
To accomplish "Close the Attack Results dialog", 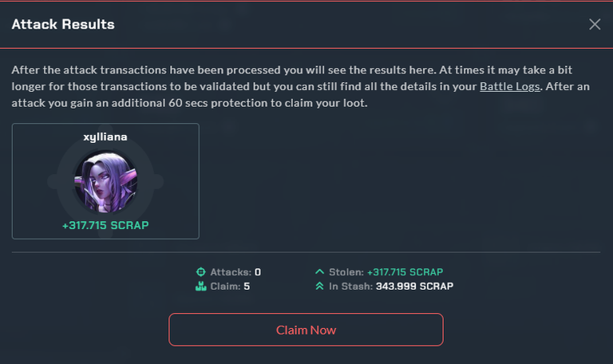I will pos(595,24).
